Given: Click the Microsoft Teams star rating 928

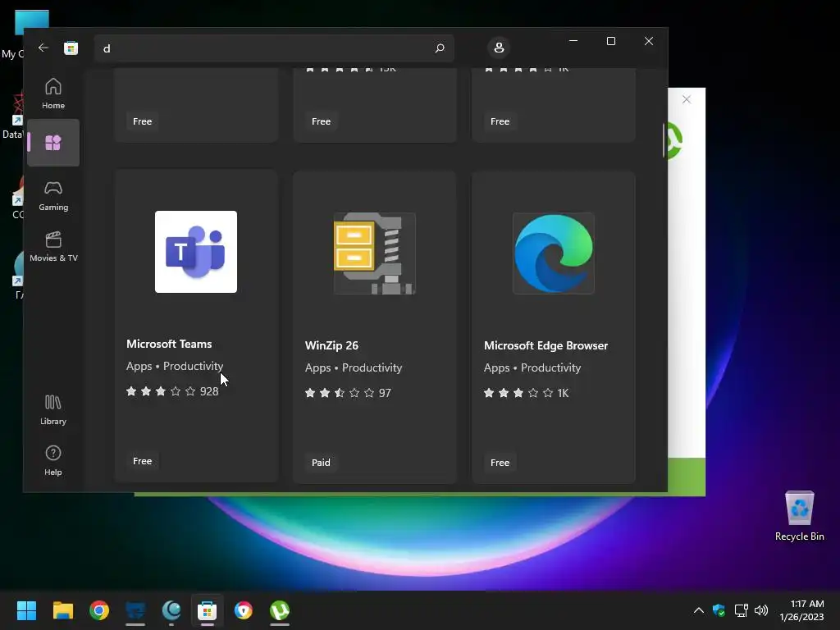Looking at the screenshot, I should [172, 391].
